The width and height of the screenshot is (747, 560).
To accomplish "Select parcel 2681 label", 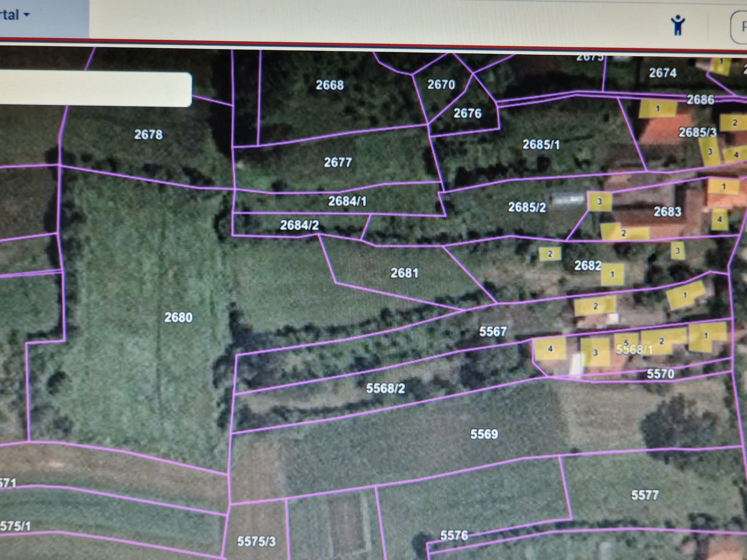I will pos(404,273).
